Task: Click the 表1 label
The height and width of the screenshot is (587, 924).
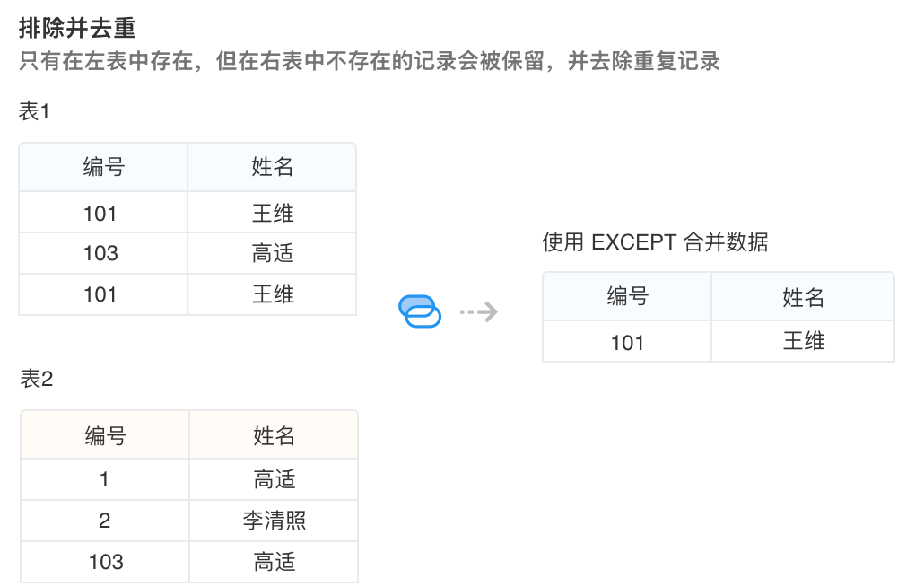Action: pos(35,112)
